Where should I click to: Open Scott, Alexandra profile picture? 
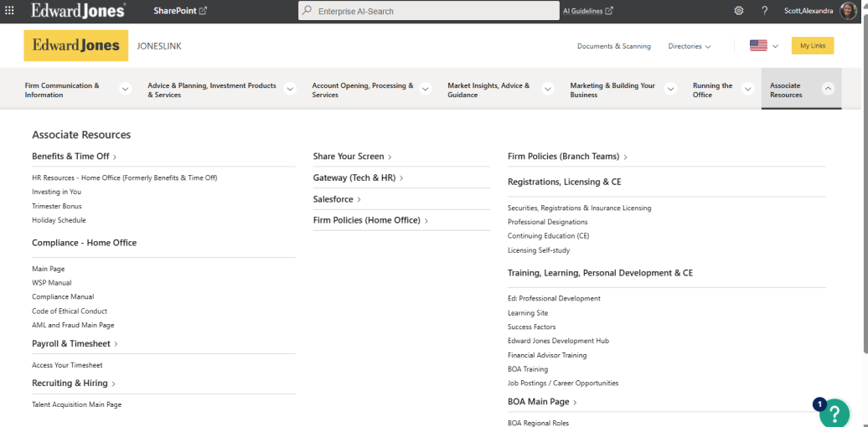point(848,11)
